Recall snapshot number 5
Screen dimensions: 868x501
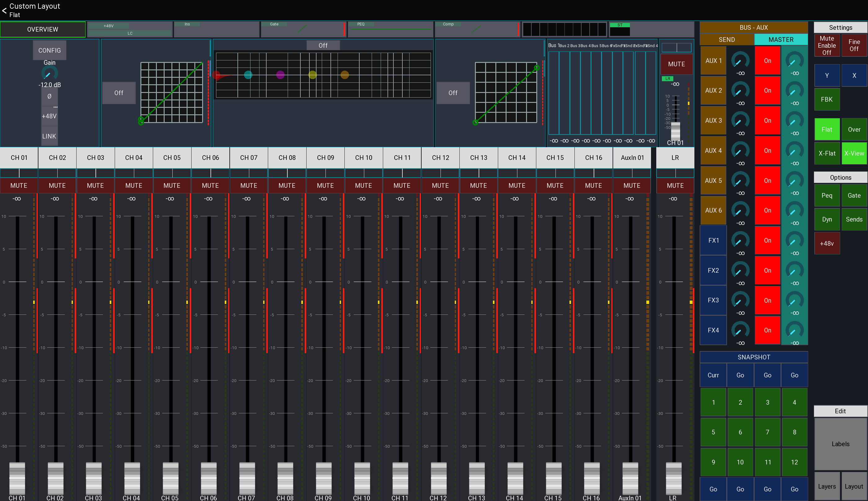(x=713, y=432)
